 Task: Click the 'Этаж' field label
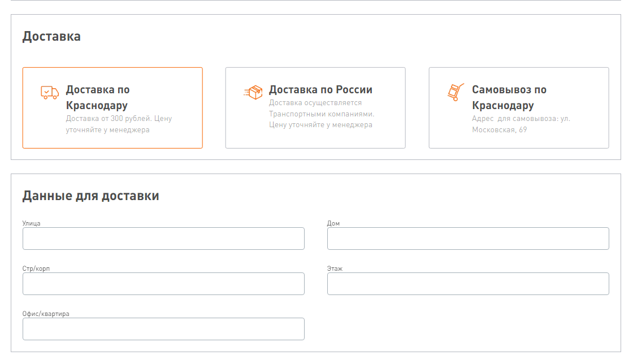[x=335, y=268]
